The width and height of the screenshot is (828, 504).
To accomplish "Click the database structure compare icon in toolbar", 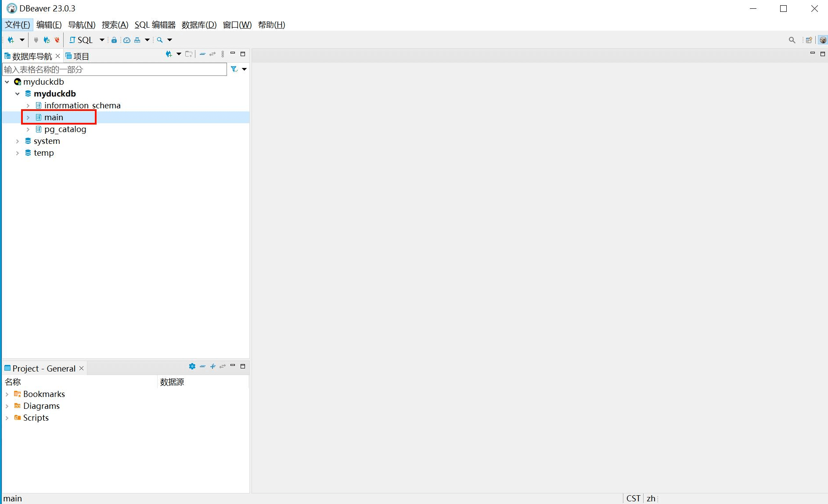I will [137, 40].
